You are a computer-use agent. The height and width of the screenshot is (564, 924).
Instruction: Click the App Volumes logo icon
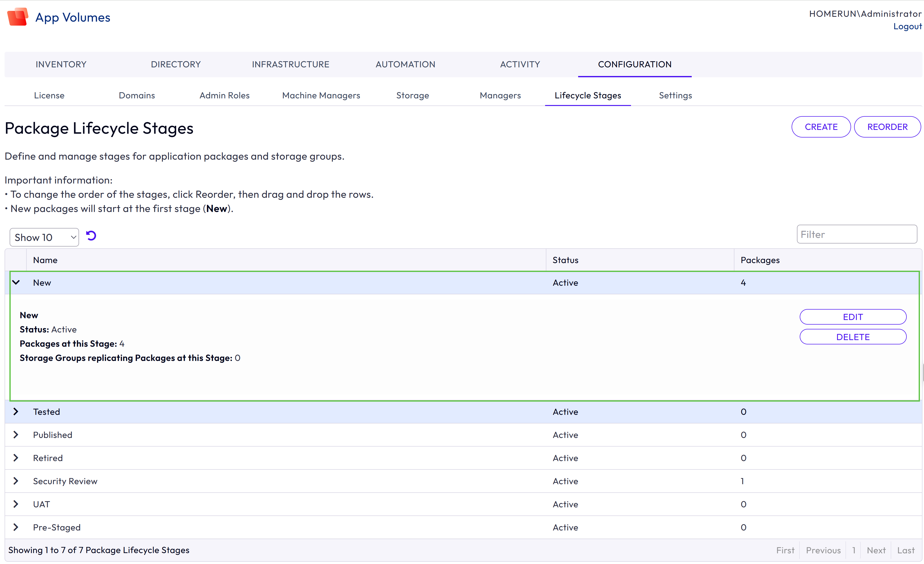click(18, 17)
